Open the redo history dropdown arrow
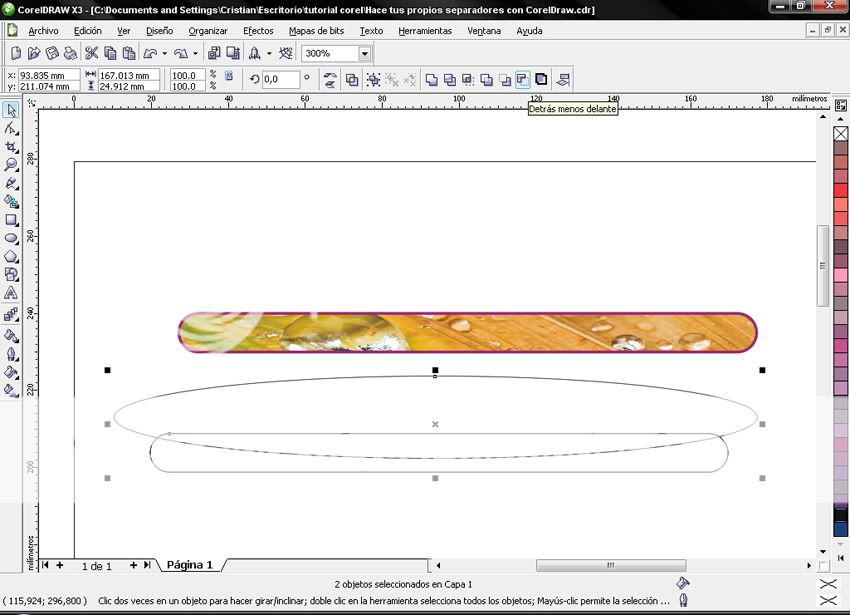The image size is (850, 615). click(x=195, y=53)
